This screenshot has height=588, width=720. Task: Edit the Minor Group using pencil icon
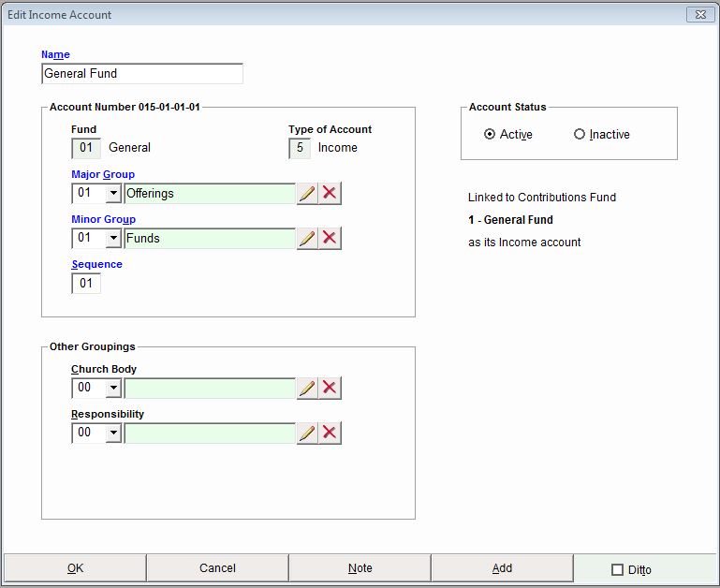(x=307, y=239)
